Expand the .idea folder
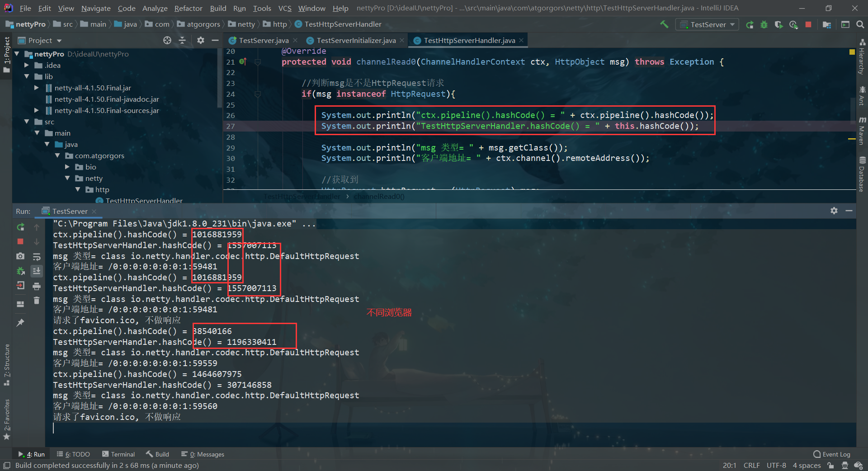 (x=27, y=65)
